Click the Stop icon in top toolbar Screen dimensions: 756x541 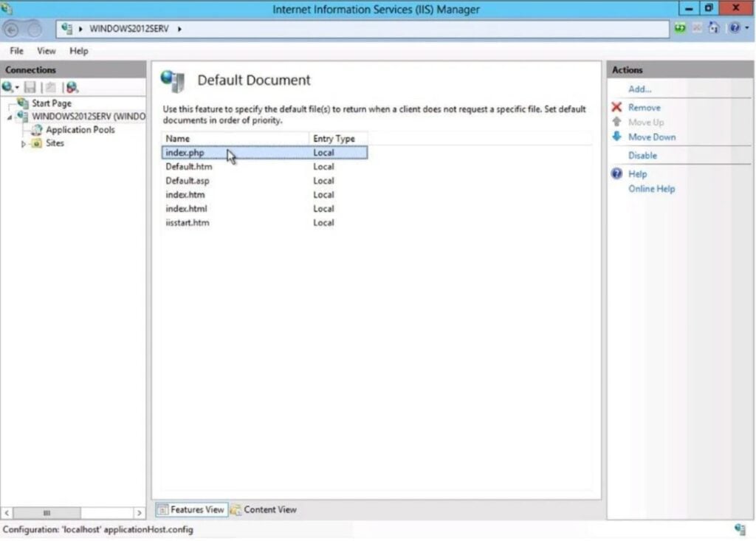697,29
